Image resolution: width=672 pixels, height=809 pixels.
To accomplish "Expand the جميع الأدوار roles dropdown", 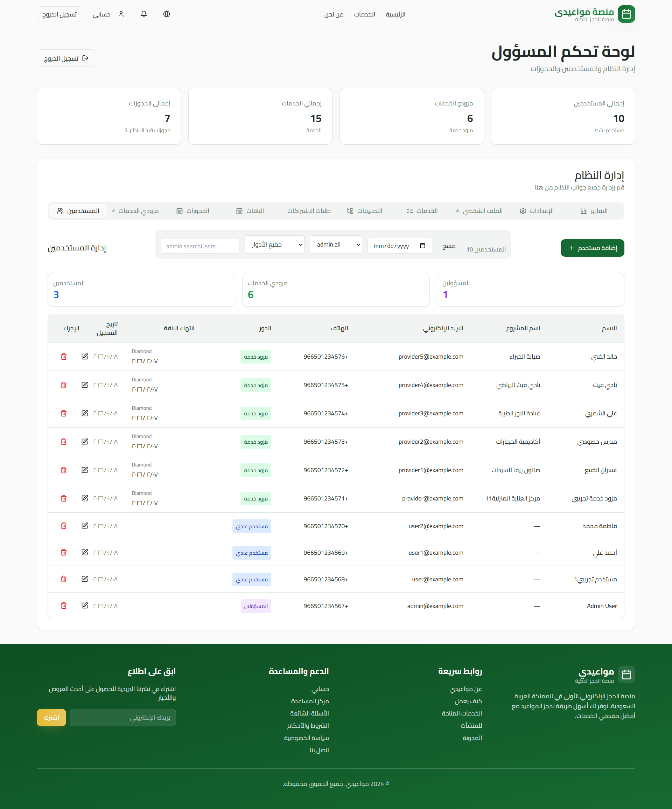I will tap(274, 244).
